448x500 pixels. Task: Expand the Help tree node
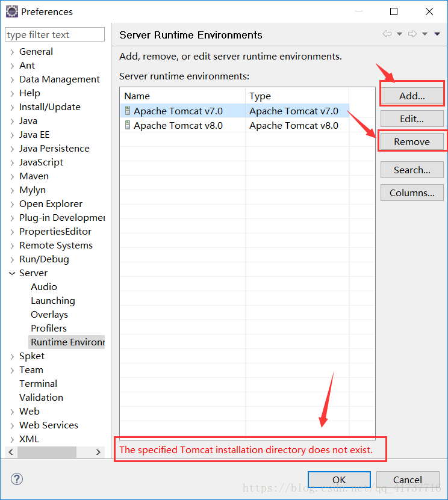(12, 93)
